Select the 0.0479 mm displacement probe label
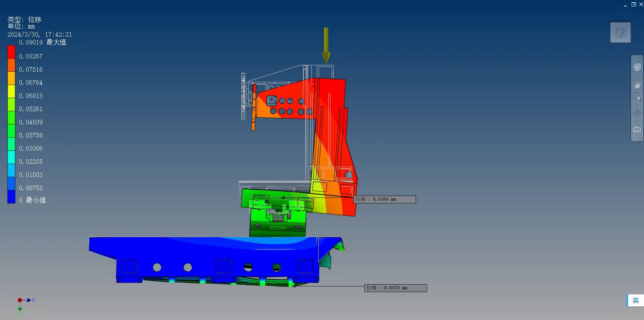Viewport: 644px width, 320px height. [395, 288]
